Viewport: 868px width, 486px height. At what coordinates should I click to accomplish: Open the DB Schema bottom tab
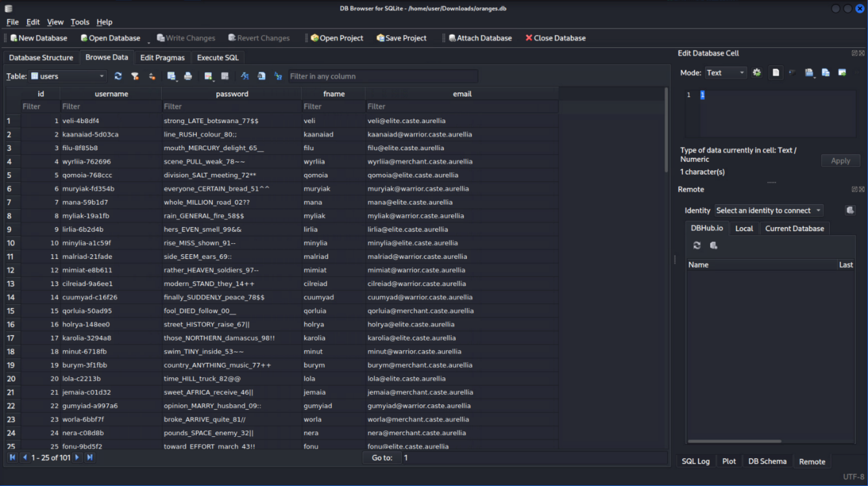coord(767,461)
